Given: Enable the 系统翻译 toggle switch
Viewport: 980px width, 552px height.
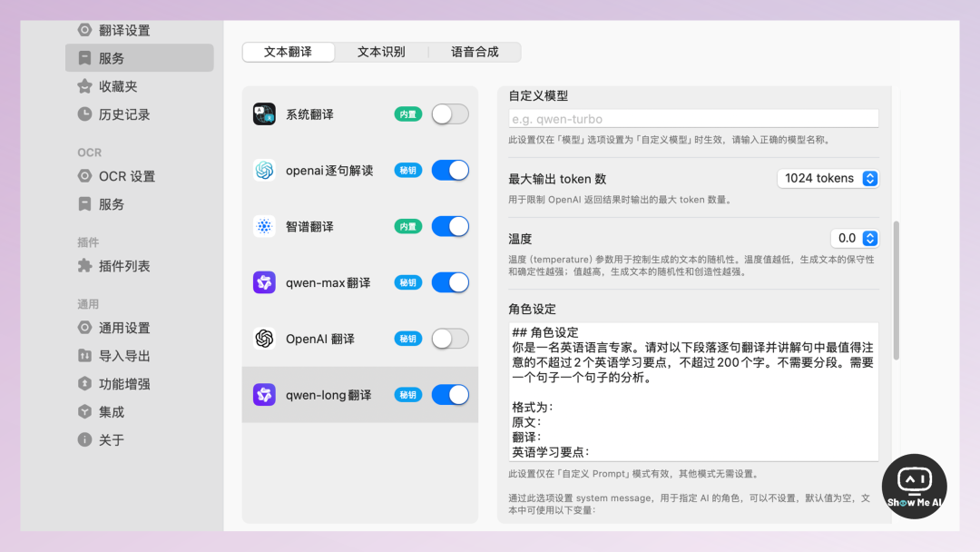Looking at the screenshot, I should click(450, 113).
